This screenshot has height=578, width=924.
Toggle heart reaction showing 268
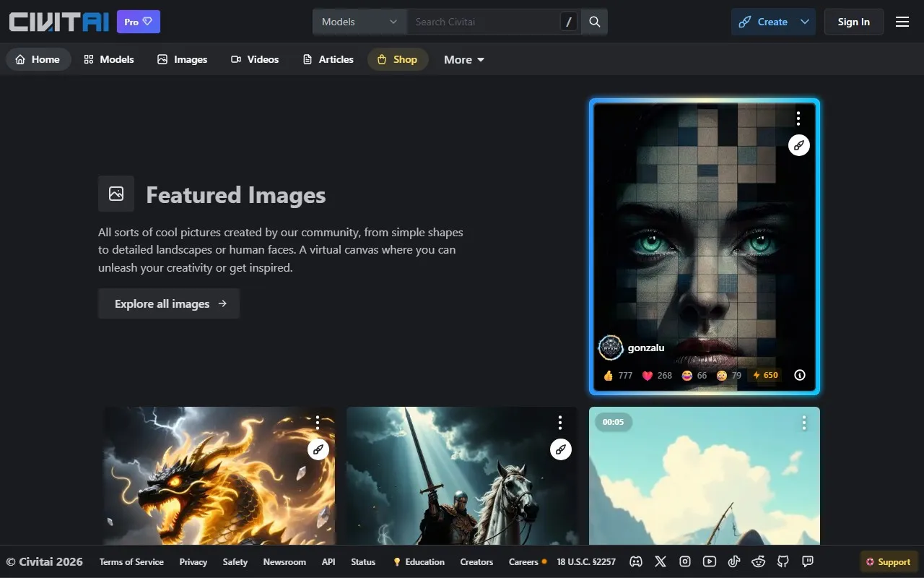(x=657, y=375)
